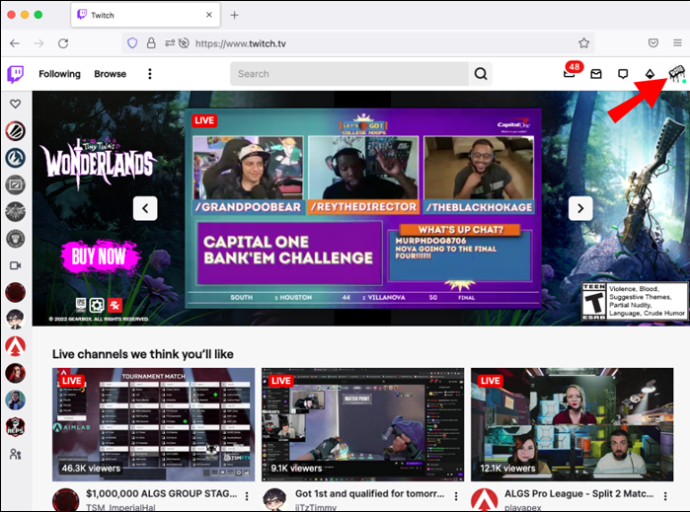Click the BUY NOW Wonderlands button

tap(99, 256)
